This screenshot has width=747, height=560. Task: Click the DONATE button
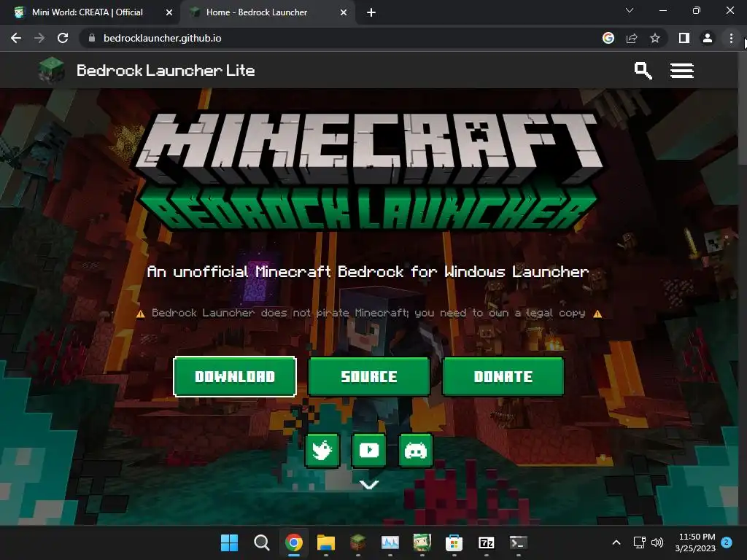click(x=503, y=376)
